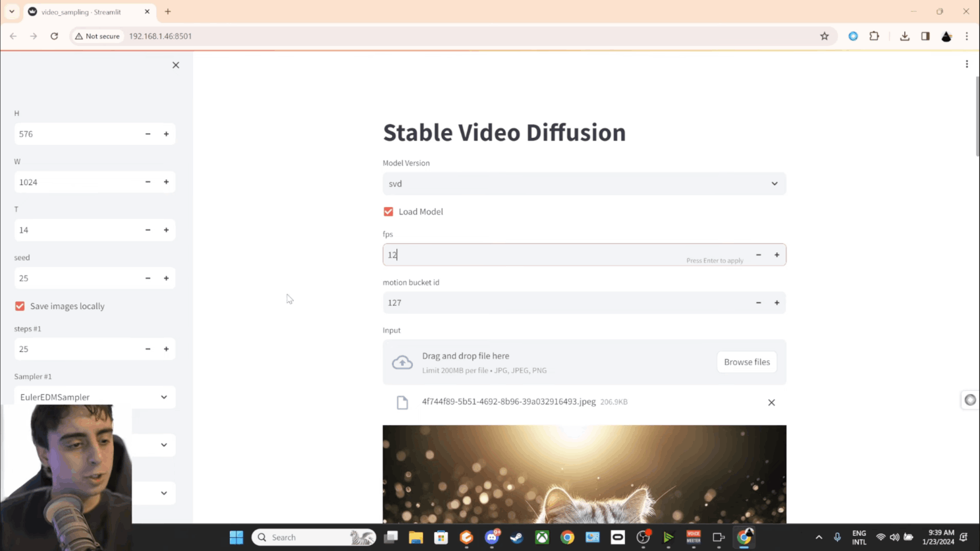Increase the W value

tap(167, 182)
